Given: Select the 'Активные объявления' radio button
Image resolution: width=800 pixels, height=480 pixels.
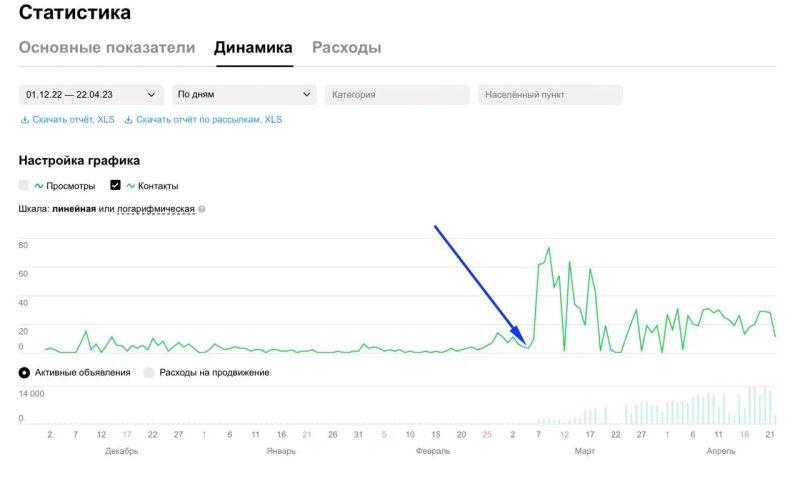Looking at the screenshot, I should (x=24, y=373).
